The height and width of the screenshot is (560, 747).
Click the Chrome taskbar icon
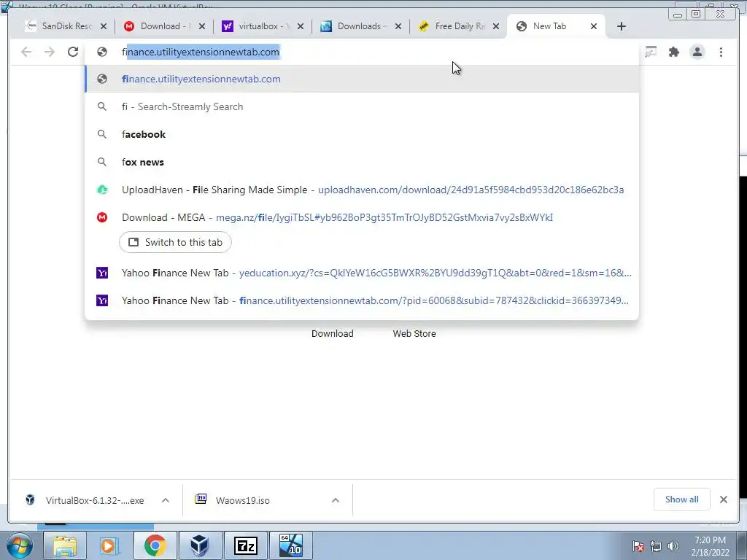[x=155, y=545]
